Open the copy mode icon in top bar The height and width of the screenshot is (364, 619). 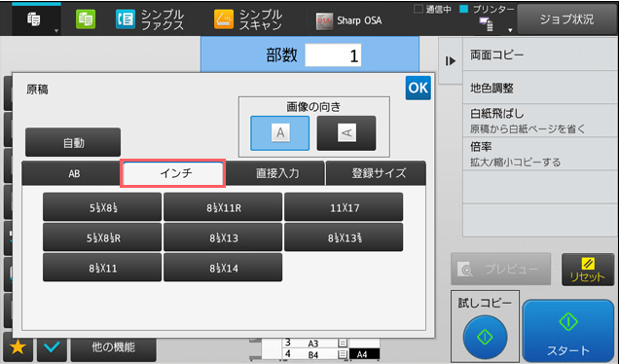pyautogui.click(x=33, y=18)
